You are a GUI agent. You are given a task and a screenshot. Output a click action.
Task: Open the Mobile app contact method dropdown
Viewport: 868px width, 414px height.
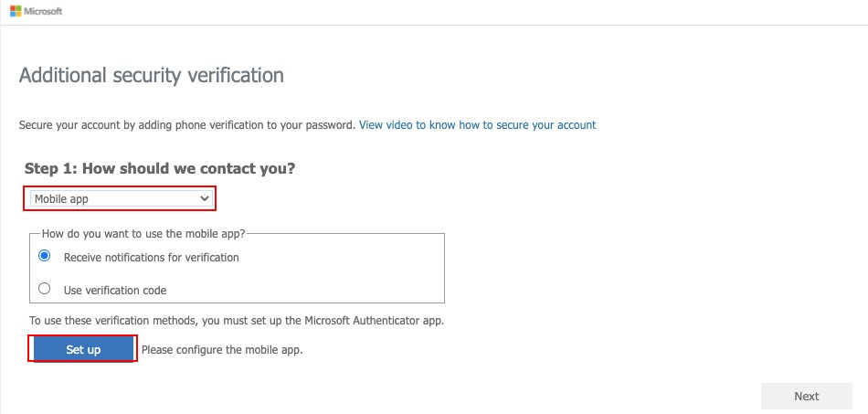pos(122,198)
